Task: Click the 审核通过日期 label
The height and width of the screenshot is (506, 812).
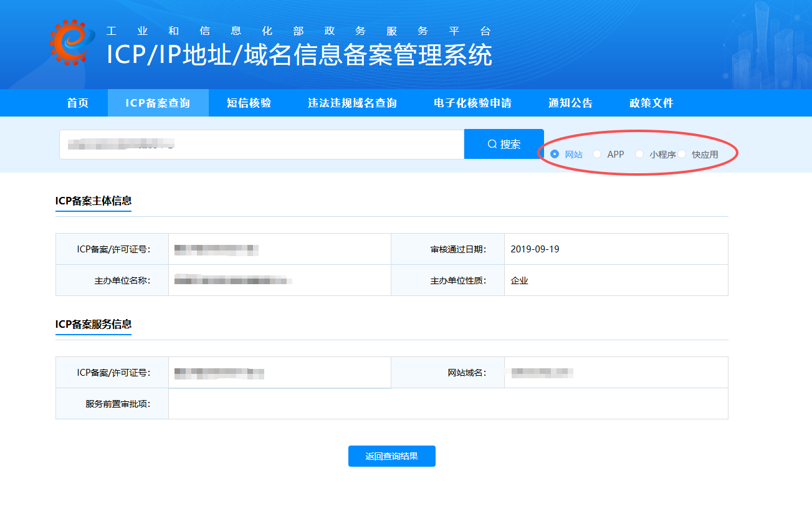Action: pyautogui.click(x=458, y=249)
